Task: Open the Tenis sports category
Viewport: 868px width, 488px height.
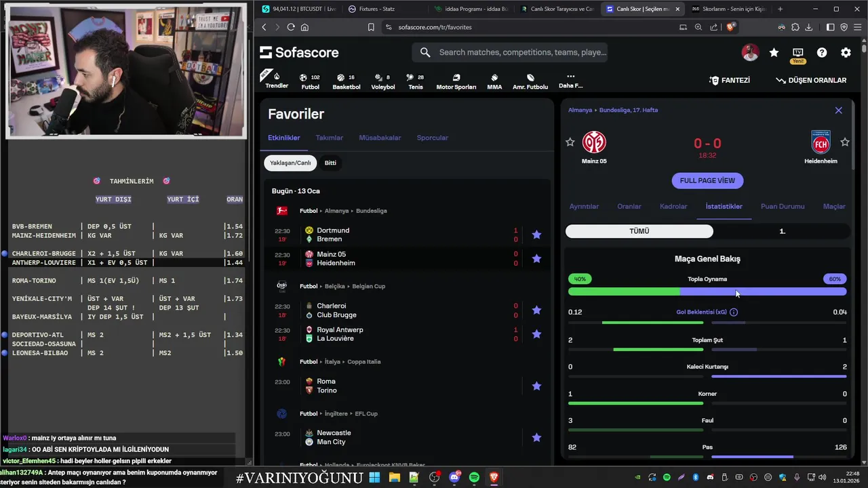Action: click(416, 81)
